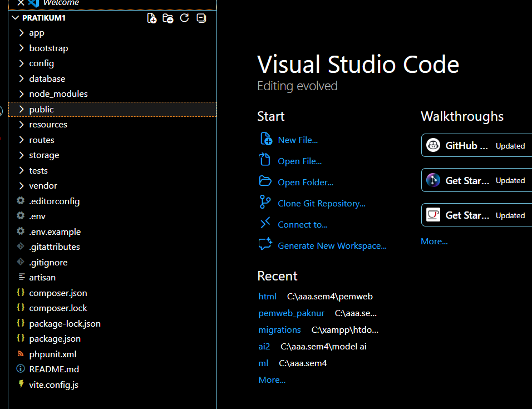Open the .gitattributes file

[112, 247]
